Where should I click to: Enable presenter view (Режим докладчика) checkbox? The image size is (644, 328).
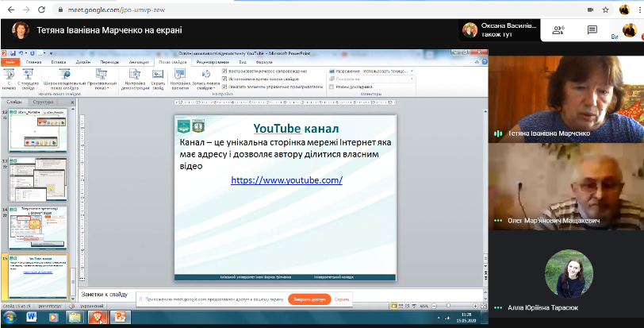point(331,87)
